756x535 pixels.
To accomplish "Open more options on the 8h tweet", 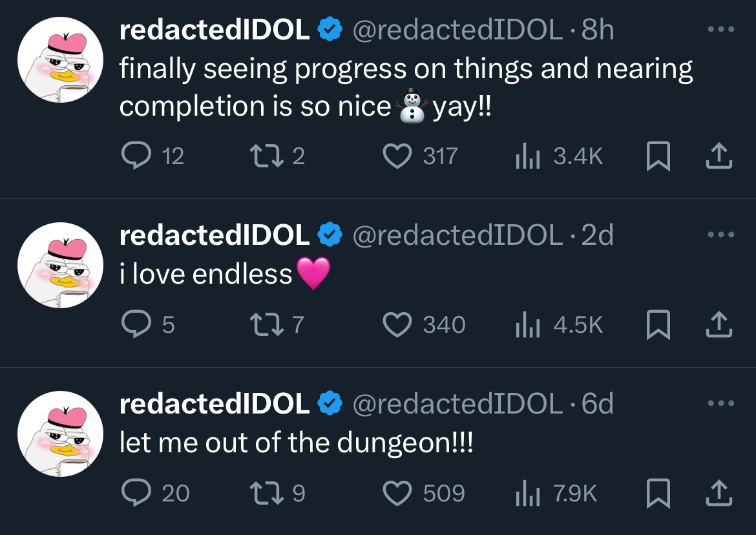I will click(721, 30).
